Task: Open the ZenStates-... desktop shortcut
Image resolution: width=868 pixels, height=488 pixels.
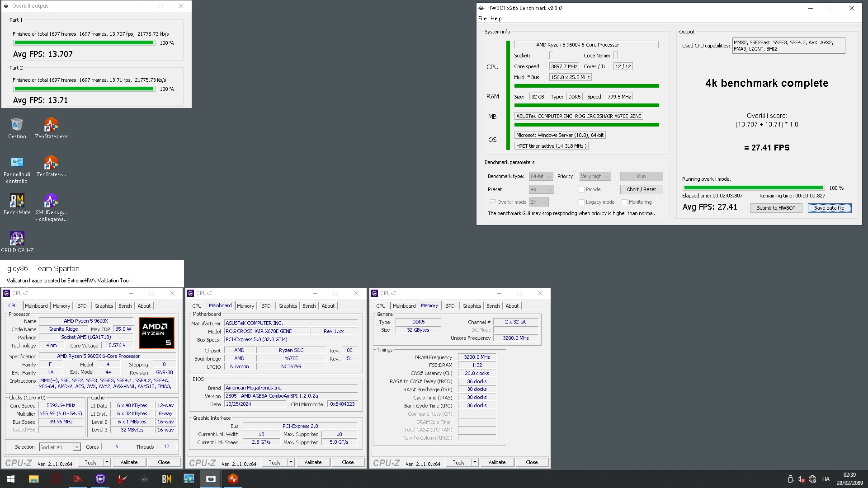Action: pyautogui.click(x=51, y=166)
